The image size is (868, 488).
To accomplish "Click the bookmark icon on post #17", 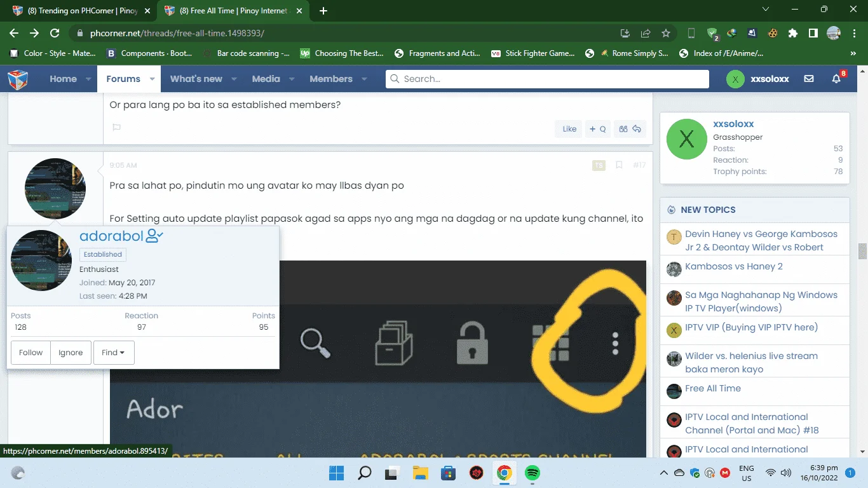I will pyautogui.click(x=619, y=165).
